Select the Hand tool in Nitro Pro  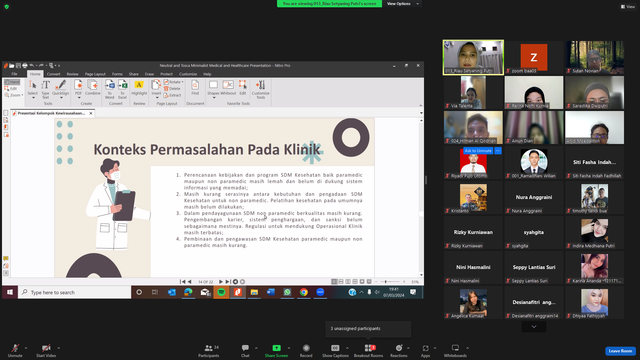[x=12, y=82]
